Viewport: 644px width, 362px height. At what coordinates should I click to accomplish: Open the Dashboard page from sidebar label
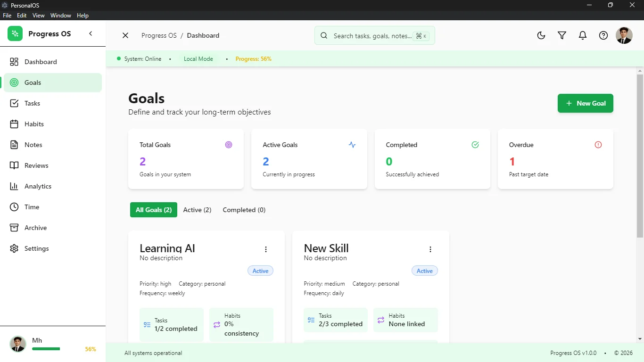pos(41,62)
